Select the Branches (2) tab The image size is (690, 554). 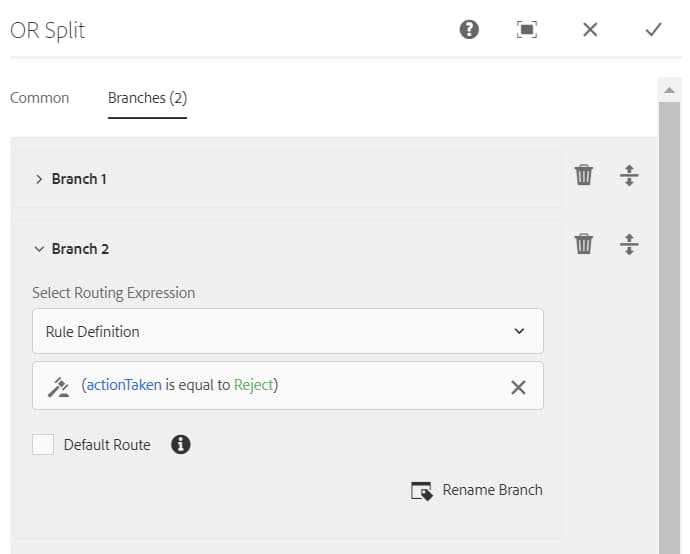147,98
